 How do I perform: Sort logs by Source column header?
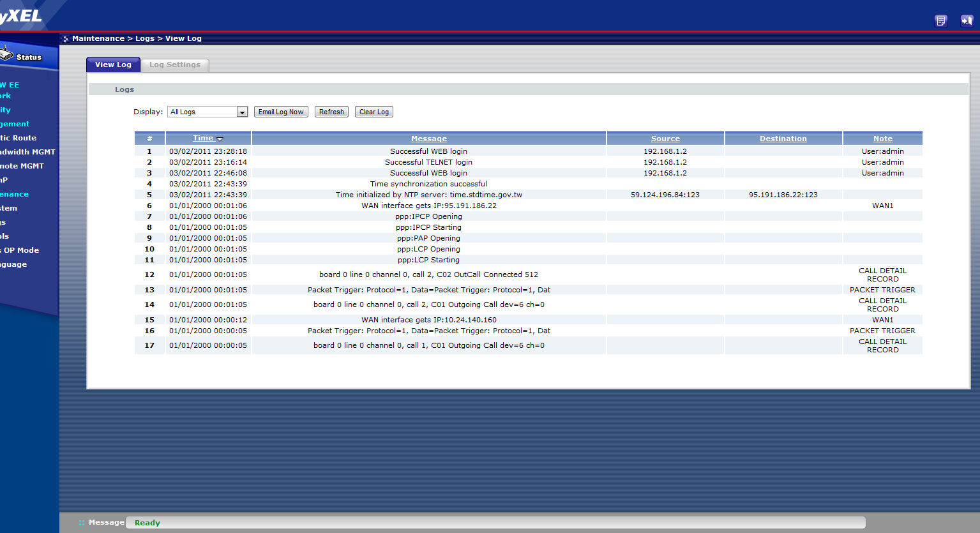(x=665, y=139)
